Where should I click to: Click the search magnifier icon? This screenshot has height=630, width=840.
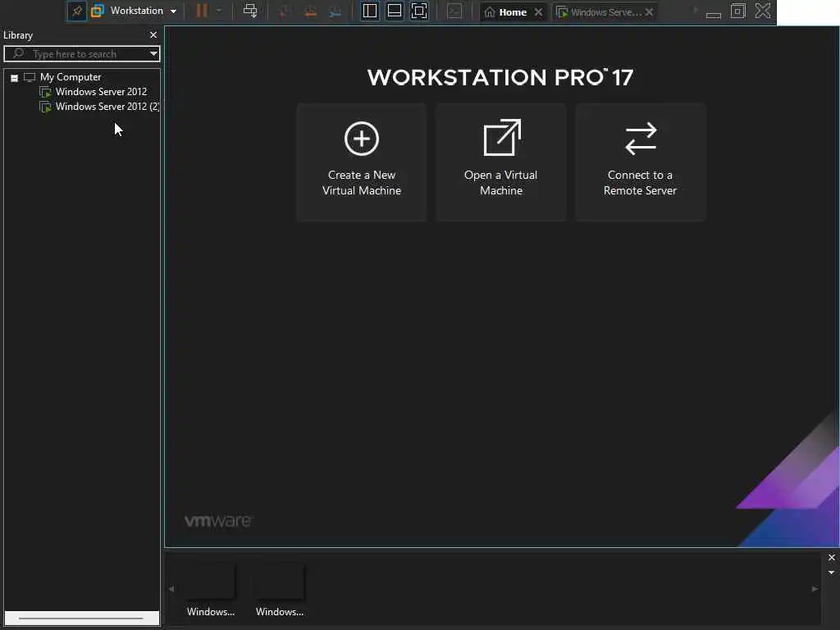click(18, 53)
